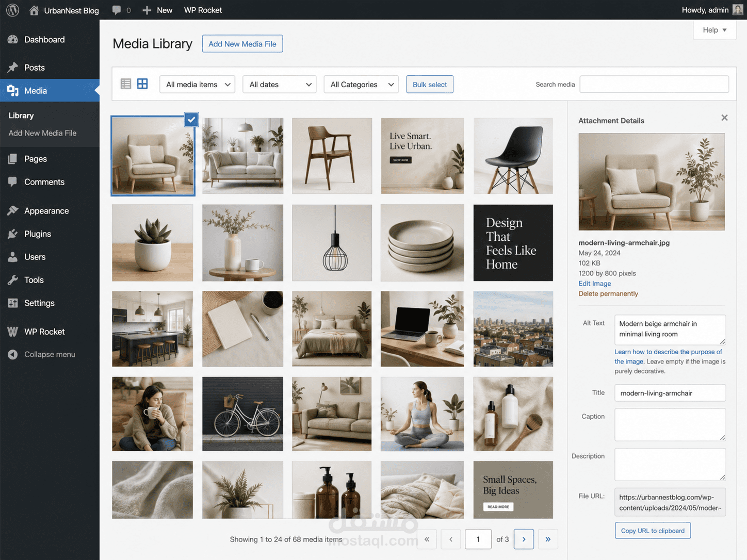Open Add New Media File submenu item
This screenshot has width=747, height=560.
pos(42,133)
